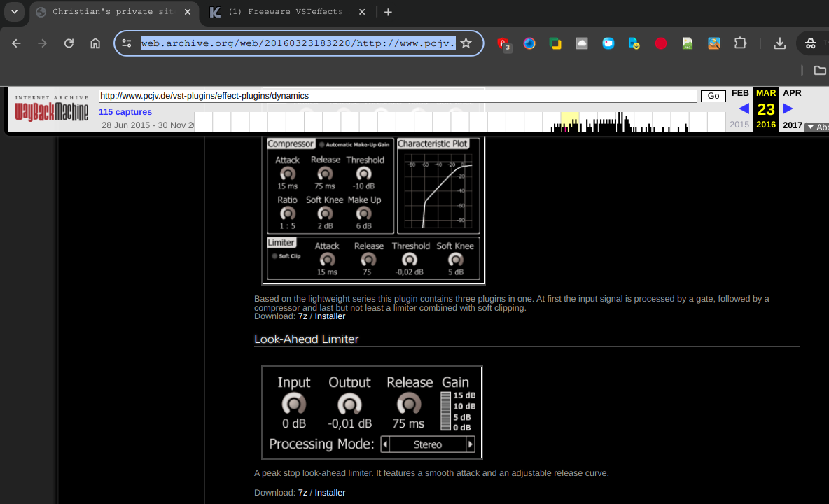Download the Look-Ahead Limiter Installer
Image resolution: width=829 pixels, height=504 pixels.
pos(330,492)
